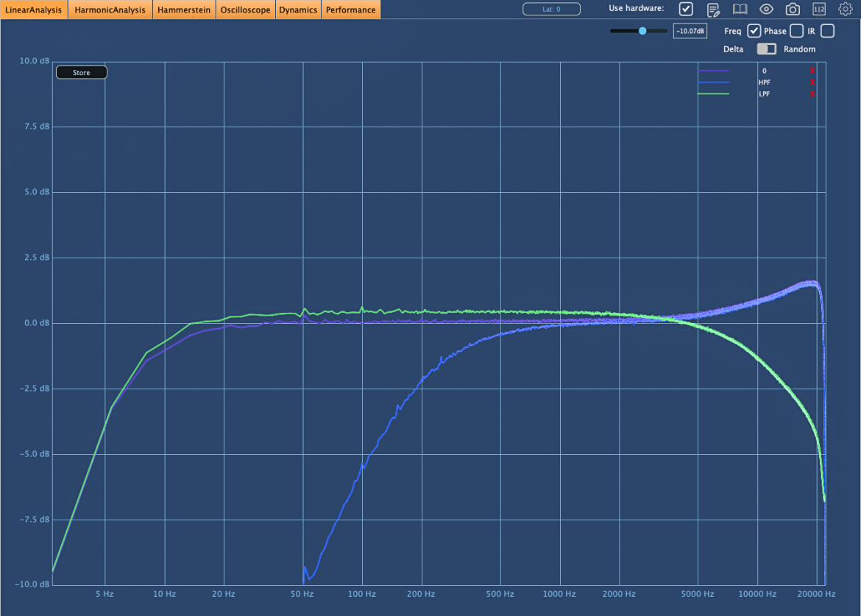Click the 1000 Hz axis label
The width and height of the screenshot is (861, 616).
coord(559,594)
